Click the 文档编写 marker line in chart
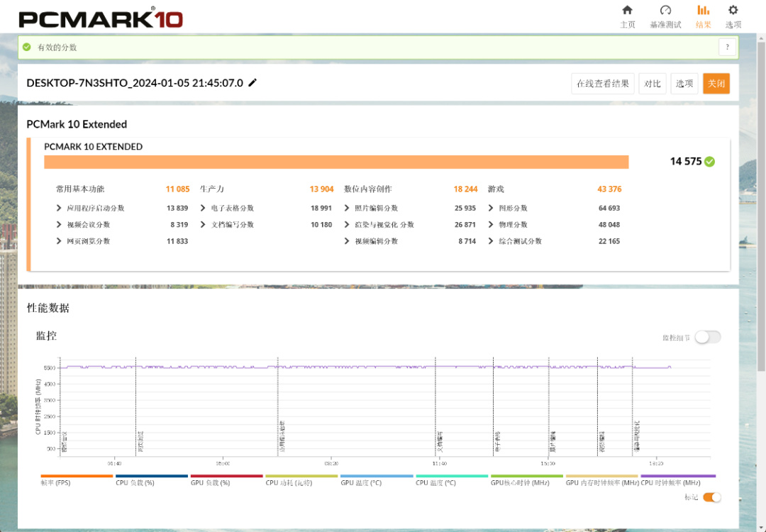The height and width of the screenshot is (532, 766). (x=435, y=406)
